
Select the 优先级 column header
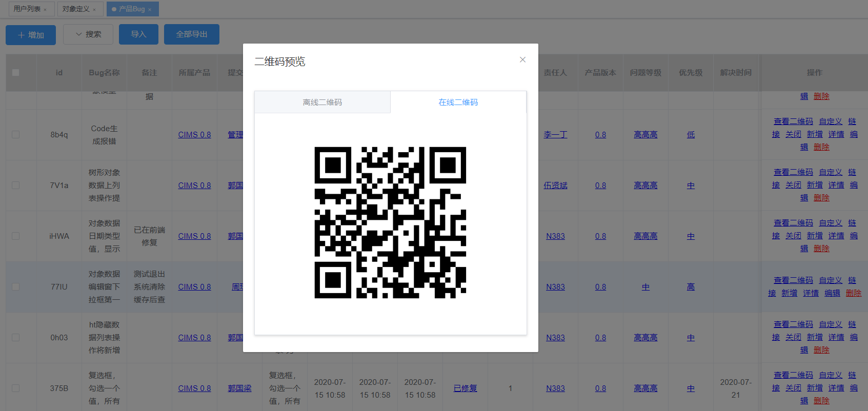691,73
